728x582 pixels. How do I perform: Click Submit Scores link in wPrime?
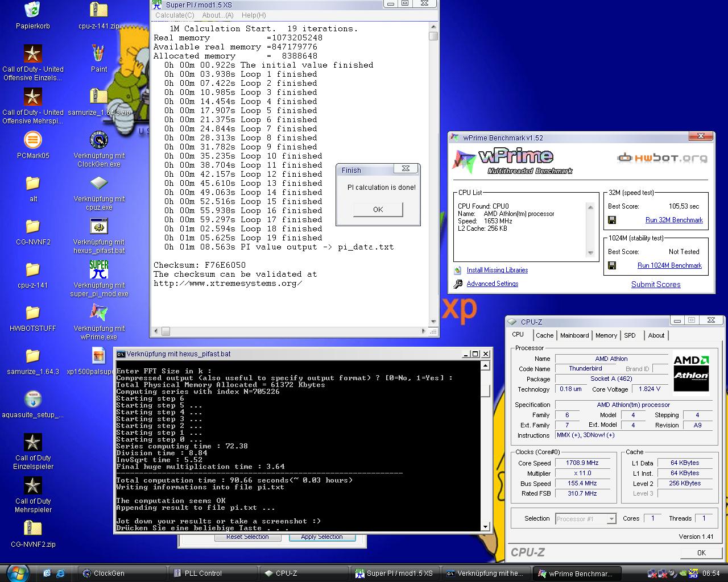point(656,284)
